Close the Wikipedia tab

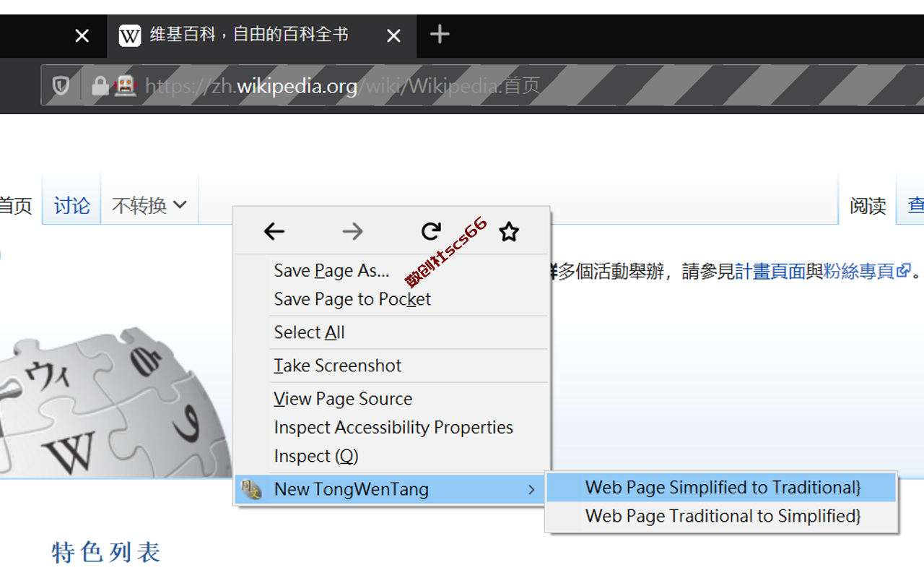tap(393, 35)
